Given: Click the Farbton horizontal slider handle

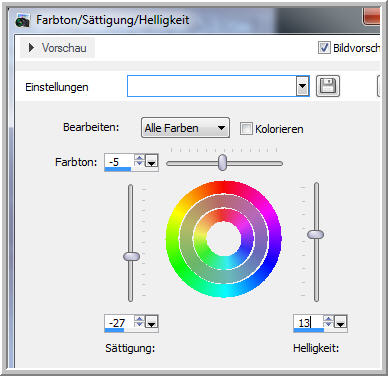Looking at the screenshot, I should tap(223, 163).
